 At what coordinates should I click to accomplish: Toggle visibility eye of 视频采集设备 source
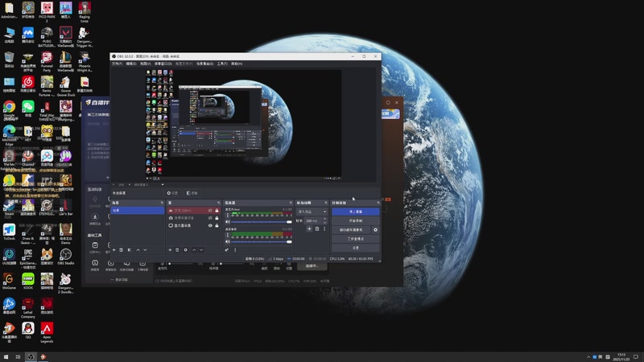210,218
